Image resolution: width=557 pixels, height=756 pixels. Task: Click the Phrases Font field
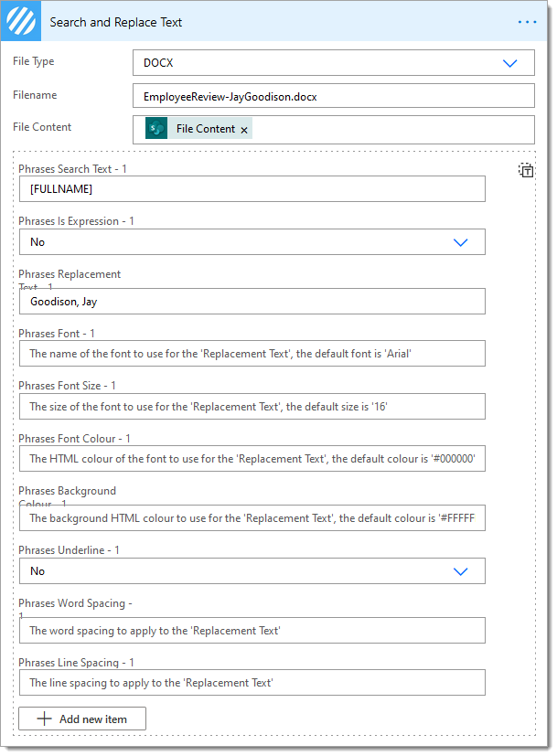[x=252, y=354]
